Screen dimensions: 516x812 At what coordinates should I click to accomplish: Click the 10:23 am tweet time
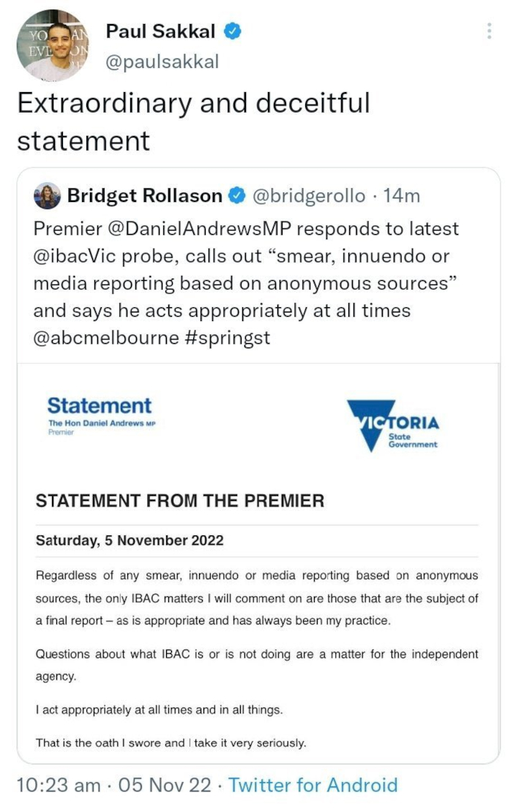[59, 786]
